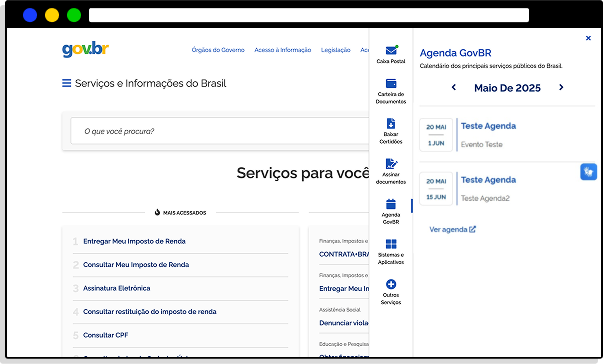Click the Ver agenda link
Image resolution: width=603 pixels, height=364 pixels.
(452, 229)
